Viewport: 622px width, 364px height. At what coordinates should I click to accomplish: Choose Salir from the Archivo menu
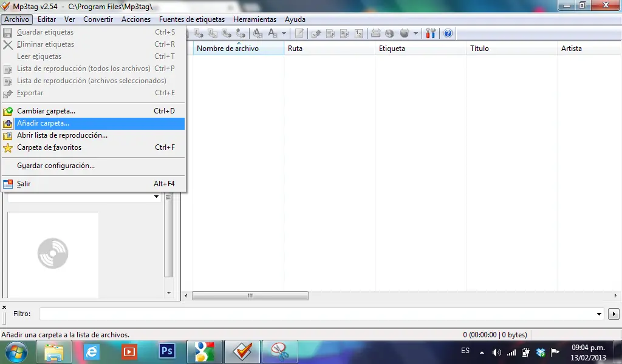(93, 184)
